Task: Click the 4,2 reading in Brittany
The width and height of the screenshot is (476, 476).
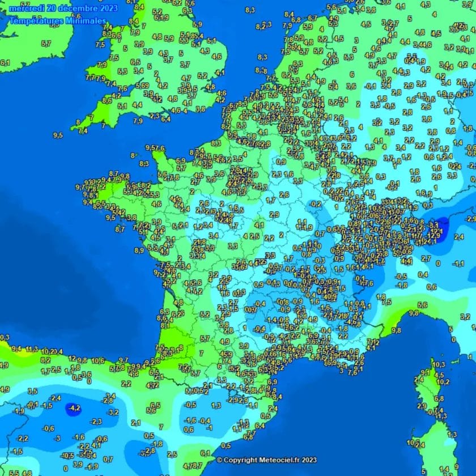Action: tap(121, 212)
